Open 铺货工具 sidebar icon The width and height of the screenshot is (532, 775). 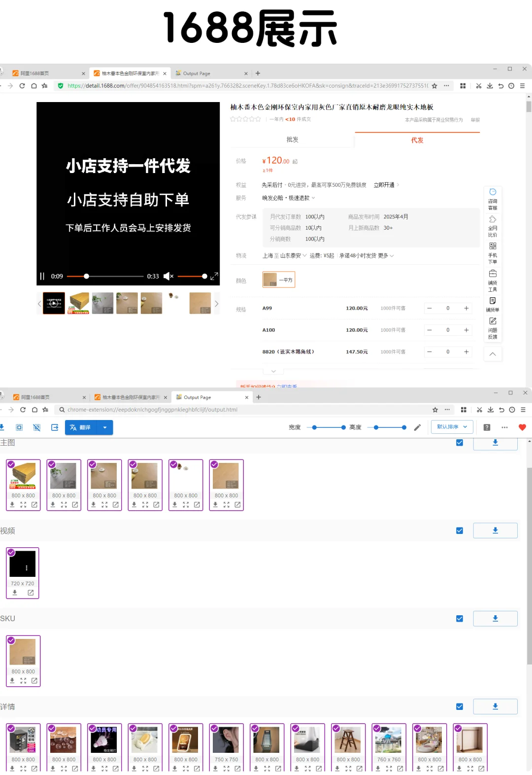point(493,281)
